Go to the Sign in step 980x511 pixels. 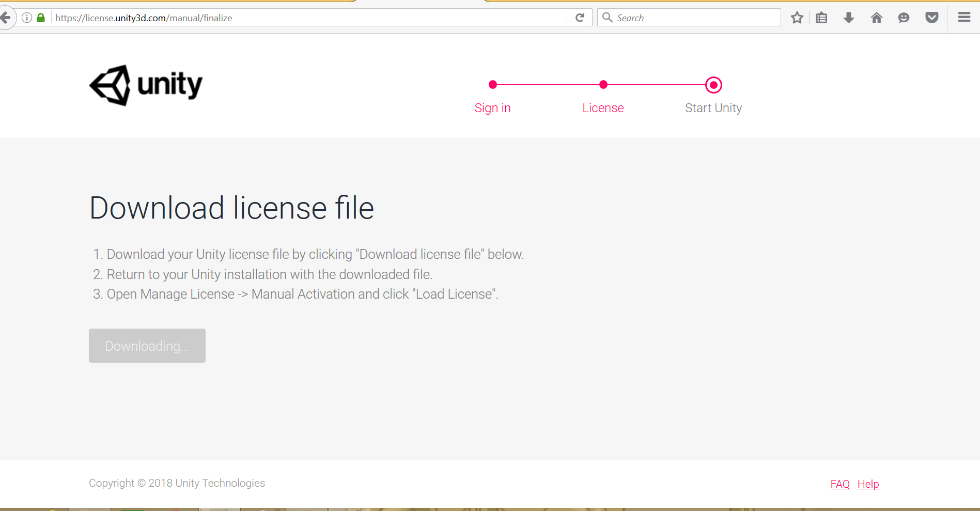[493, 108]
